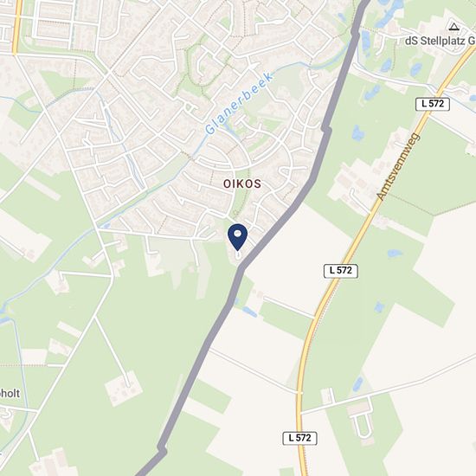Select the Glanerbeek stream name label
Image resolution: width=476 pixels, height=476 pixels.
tap(239, 103)
